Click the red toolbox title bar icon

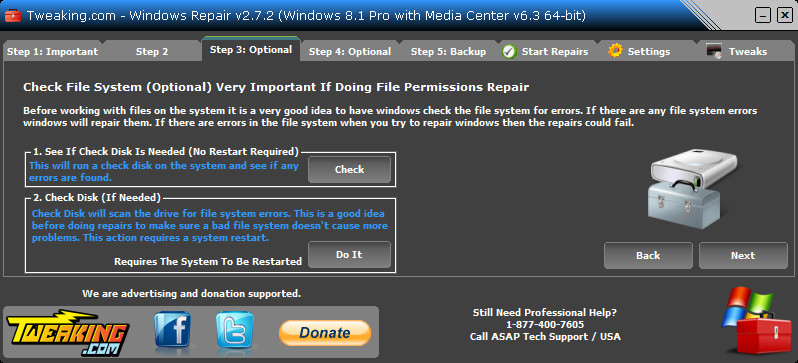(x=13, y=16)
